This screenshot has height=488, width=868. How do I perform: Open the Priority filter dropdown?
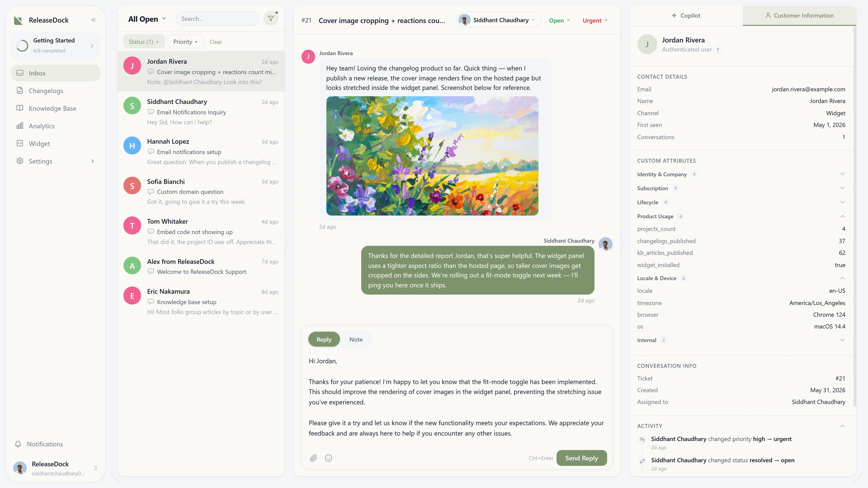tap(185, 42)
